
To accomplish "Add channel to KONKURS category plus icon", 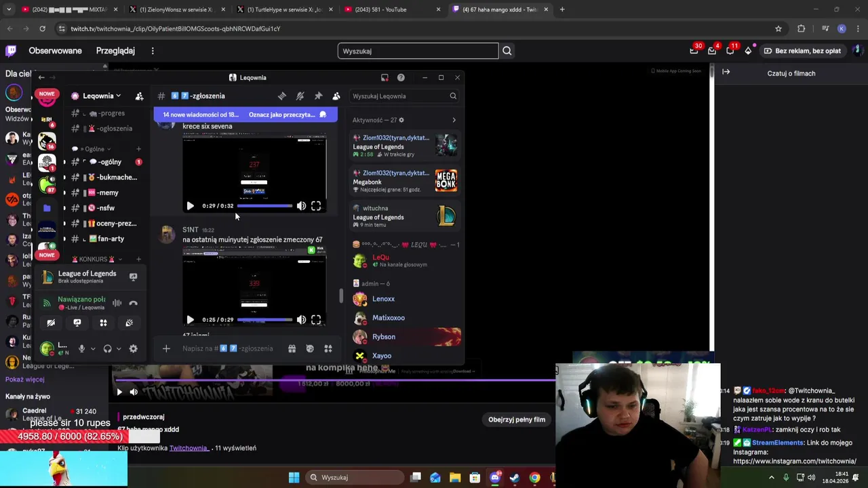I will [x=138, y=260].
